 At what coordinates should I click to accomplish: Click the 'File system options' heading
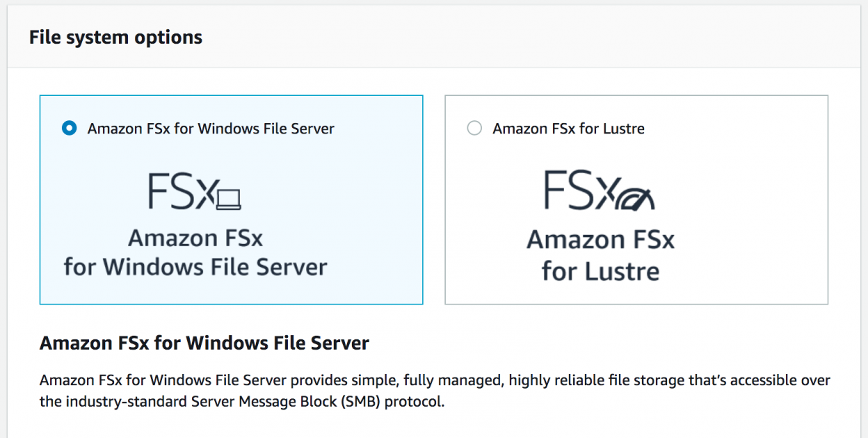tap(115, 36)
